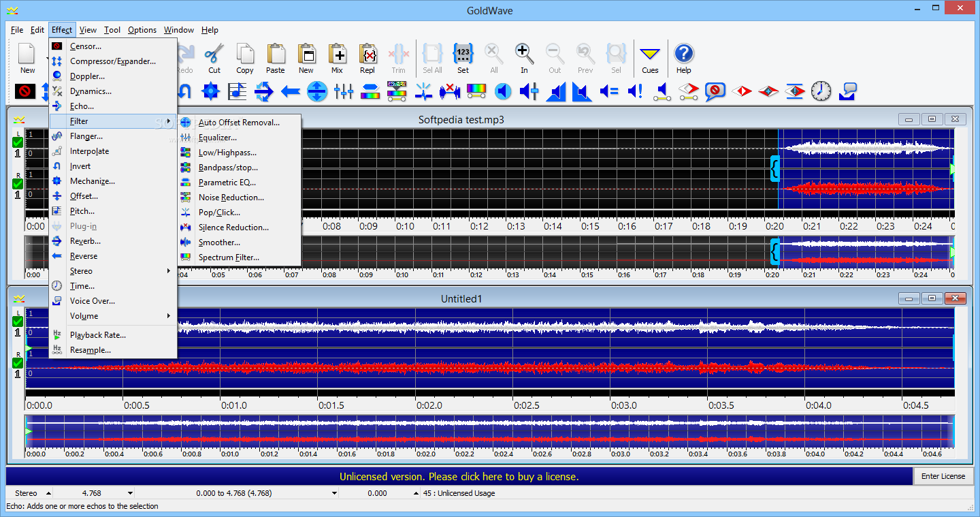Click the Match Volume speaker-equals icon
Screen dimensions: 980x517
[609, 91]
